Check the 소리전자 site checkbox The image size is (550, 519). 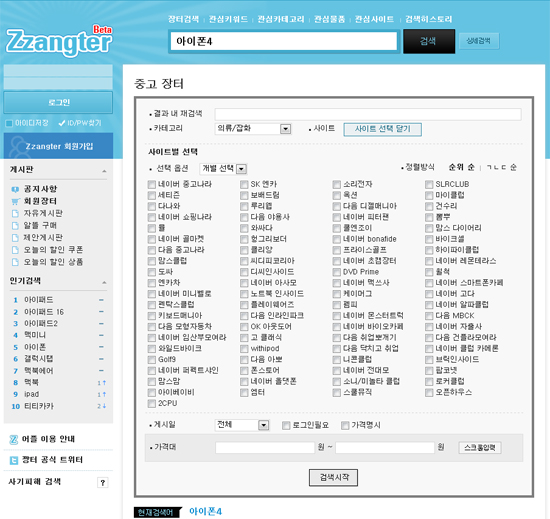pos(337,184)
